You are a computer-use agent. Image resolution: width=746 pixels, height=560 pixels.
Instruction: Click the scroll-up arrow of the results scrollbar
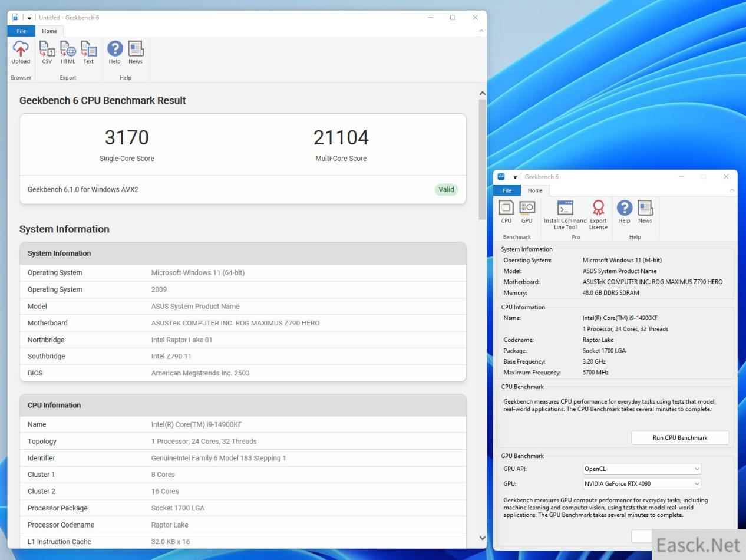[x=483, y=93]
